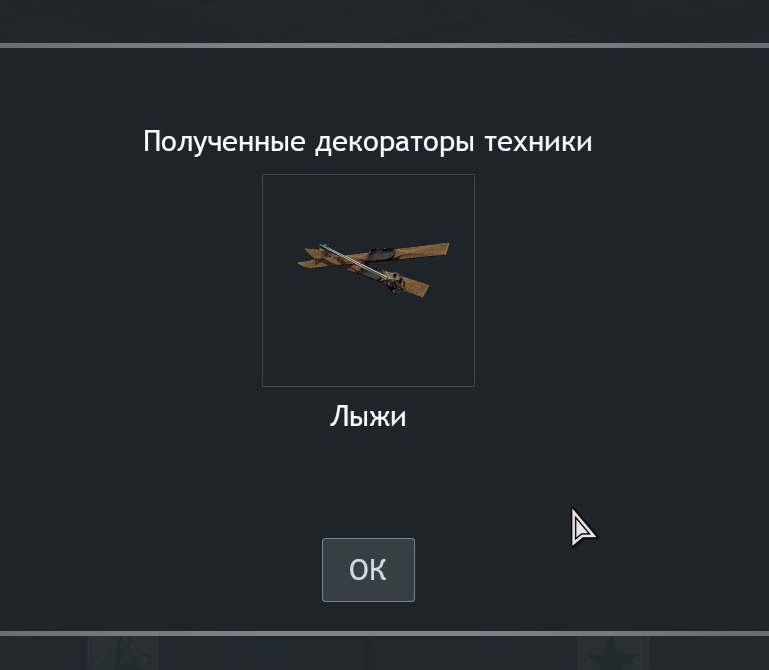The width and height of the screenshot is (769, 670).
Task: Click the bottom gray border line of the dialog
Action: tap(384, 633)
